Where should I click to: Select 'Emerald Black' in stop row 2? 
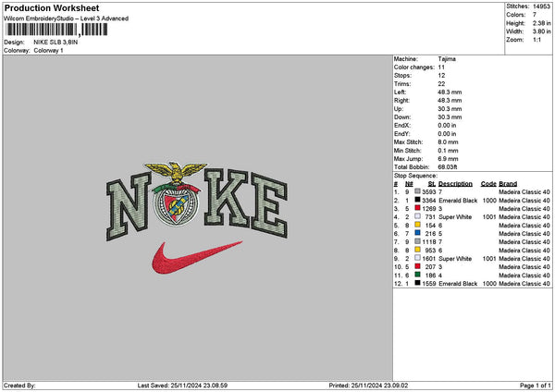[x=458, y=201]
